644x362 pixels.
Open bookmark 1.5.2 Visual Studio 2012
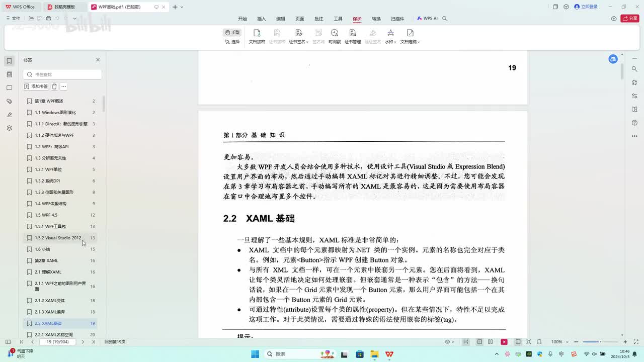coord(60,238)
